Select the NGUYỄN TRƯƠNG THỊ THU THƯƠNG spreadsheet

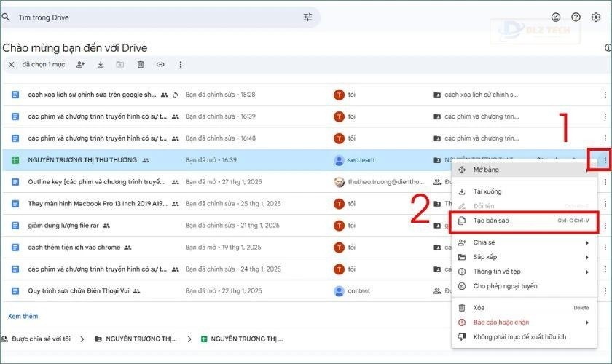coord(82,160)
